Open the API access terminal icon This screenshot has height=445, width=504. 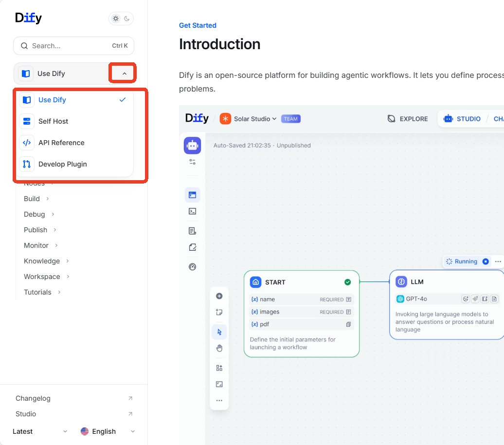(x=193, y=211)
